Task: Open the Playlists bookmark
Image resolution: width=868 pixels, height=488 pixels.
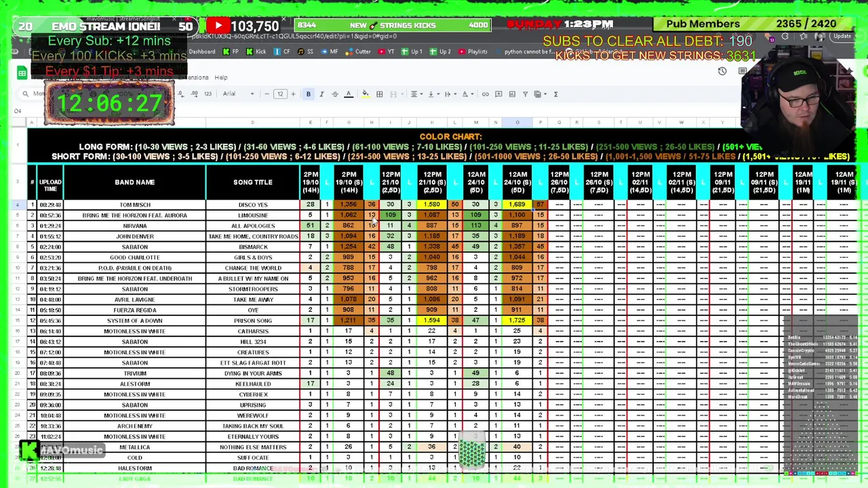Action: pyautogui.click(x=473, y=52)
